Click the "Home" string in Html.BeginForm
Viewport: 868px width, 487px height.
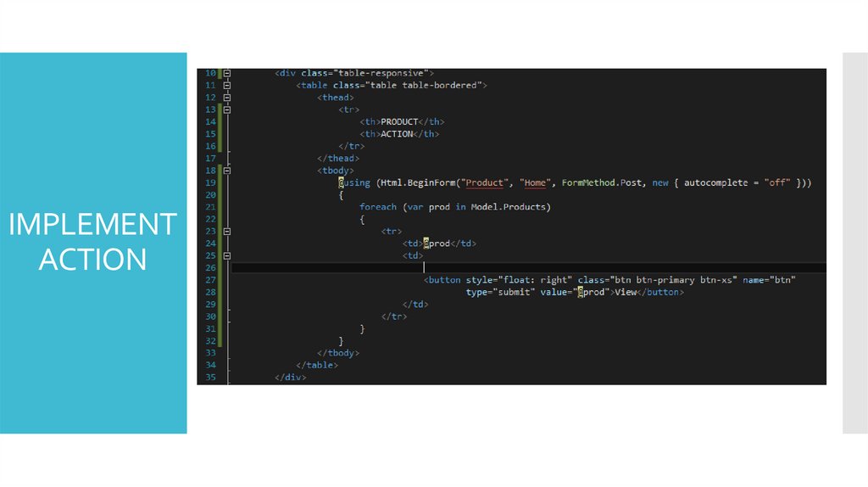tap(535, 182)
